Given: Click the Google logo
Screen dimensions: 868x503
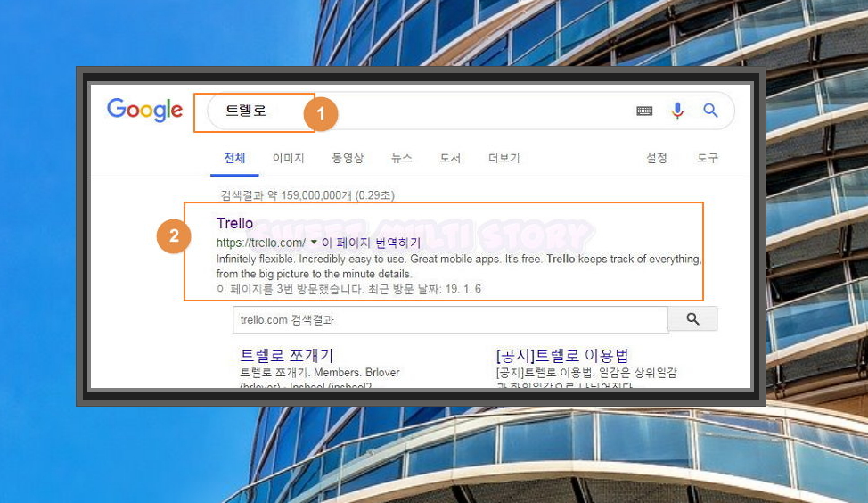Looking at the screenshot, I should (x=144, y=110).
